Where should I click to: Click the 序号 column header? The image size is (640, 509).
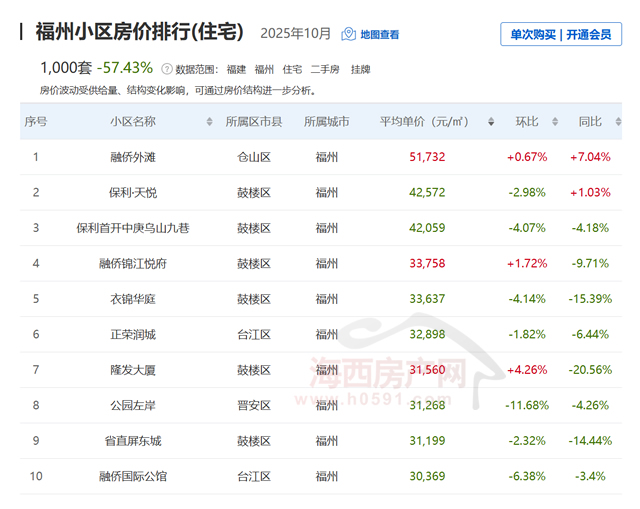(x=36, y=122)
